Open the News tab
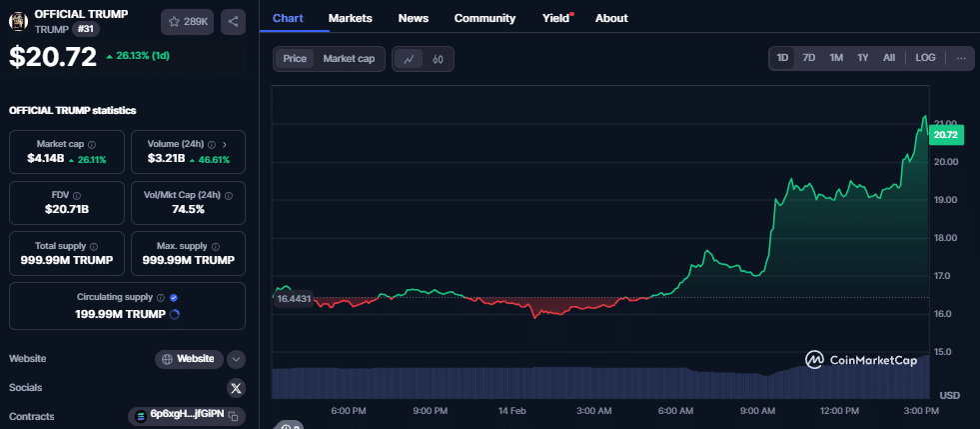This screenshot has height=429, width=980. coord(414,18)
